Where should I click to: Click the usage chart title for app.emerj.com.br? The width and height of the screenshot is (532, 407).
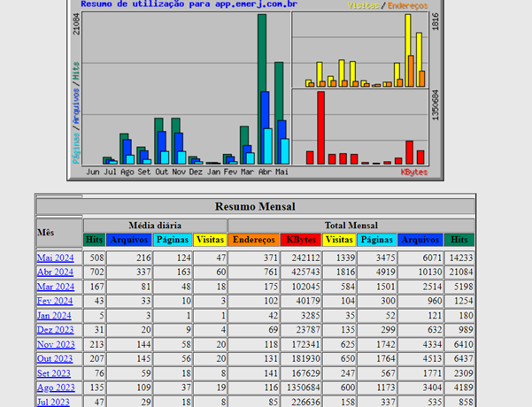(189, 4)
